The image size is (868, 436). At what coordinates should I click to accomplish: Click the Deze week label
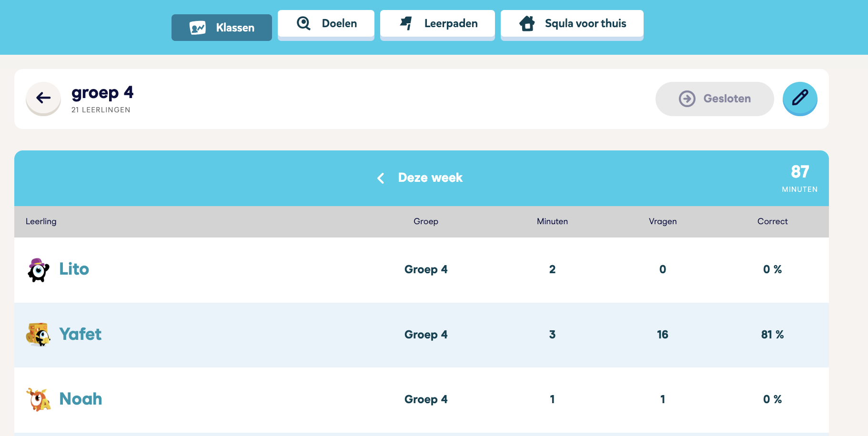point(430,178)
